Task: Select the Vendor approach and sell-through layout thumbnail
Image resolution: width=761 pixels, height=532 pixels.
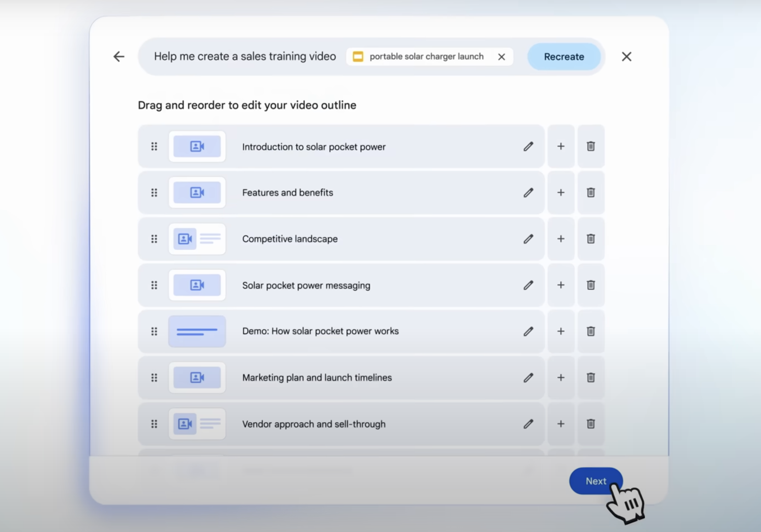Action: [197, 424]
